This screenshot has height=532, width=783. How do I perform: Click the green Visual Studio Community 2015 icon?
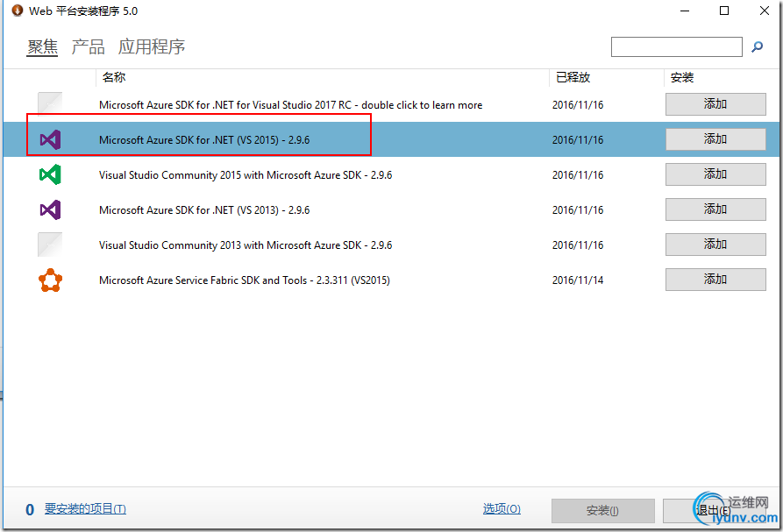click(51, 174)
